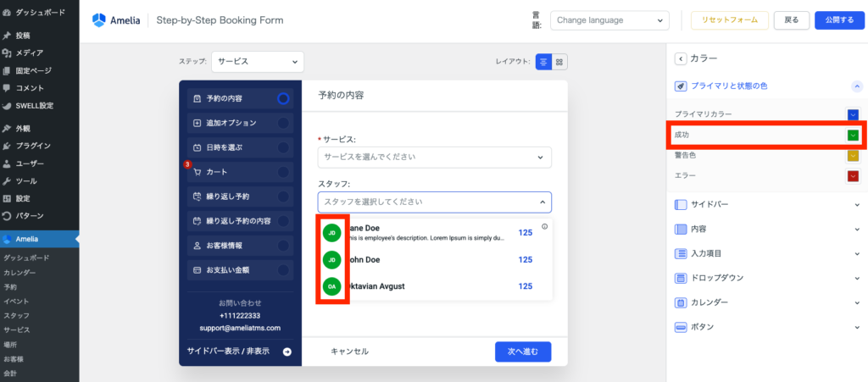
Task: Toggle the 追加オプション step circle
Action: (x=283, y=123)
